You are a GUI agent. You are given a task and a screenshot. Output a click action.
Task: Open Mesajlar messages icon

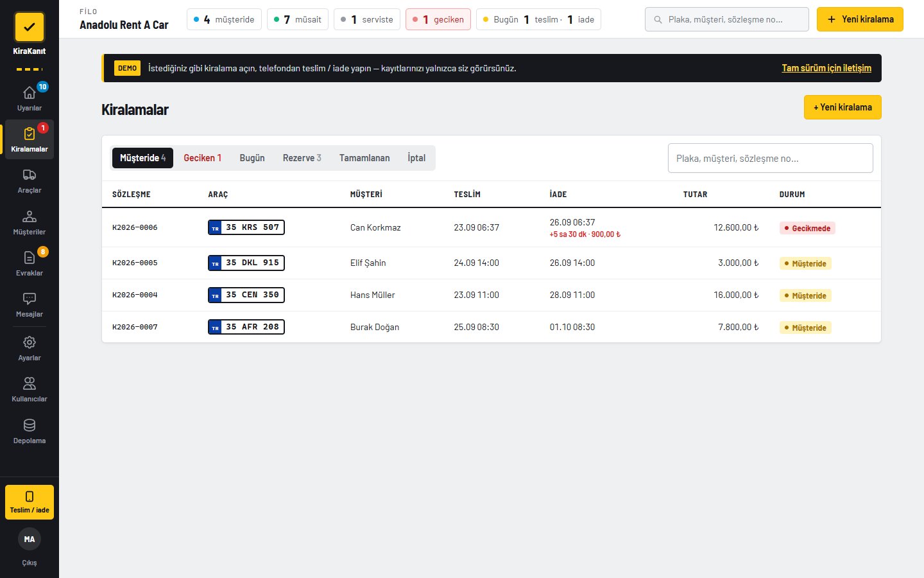(x=30, y=299)
